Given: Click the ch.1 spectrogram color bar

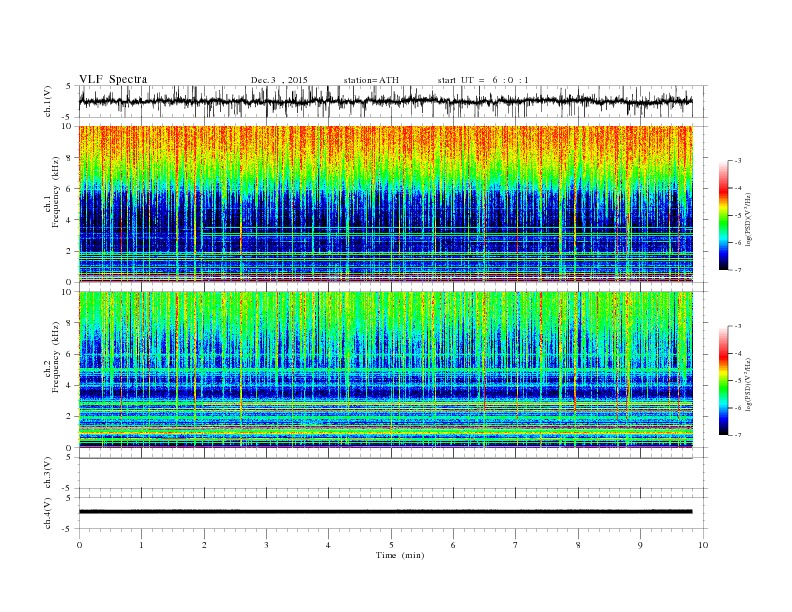Looking at the screenshot, I should tap(724, 216).
